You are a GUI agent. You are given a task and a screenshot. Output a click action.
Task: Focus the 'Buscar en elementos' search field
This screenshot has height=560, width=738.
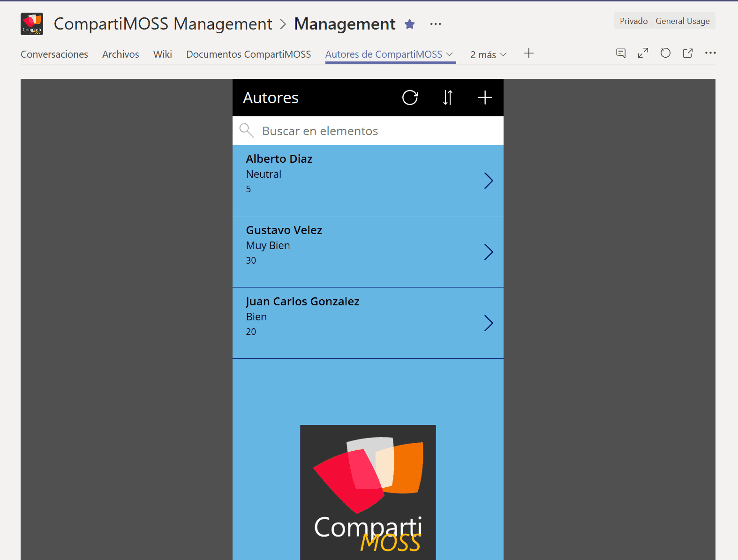click(x=368, y=131)
